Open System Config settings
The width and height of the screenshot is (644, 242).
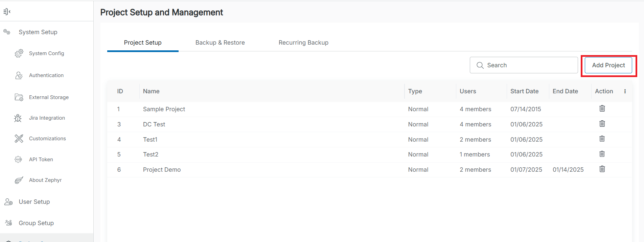click(x=46, y=53)
